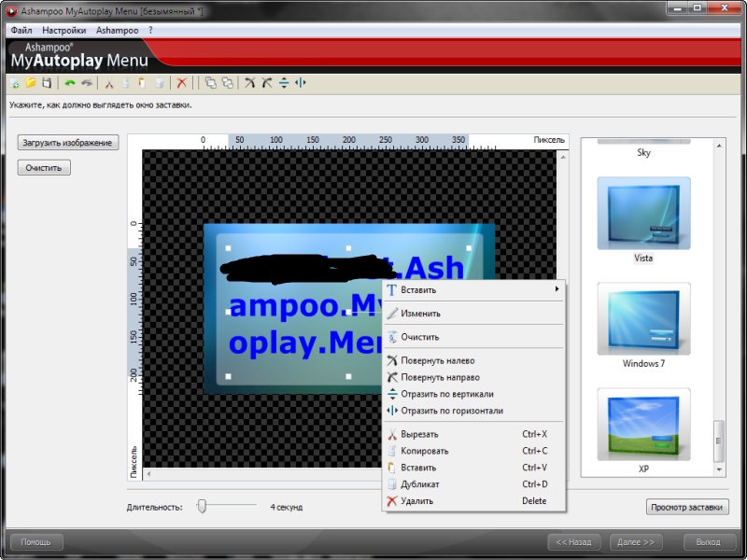Choose Удалить Delete in the context menu
Screen dimensions: 747x560
473,500
